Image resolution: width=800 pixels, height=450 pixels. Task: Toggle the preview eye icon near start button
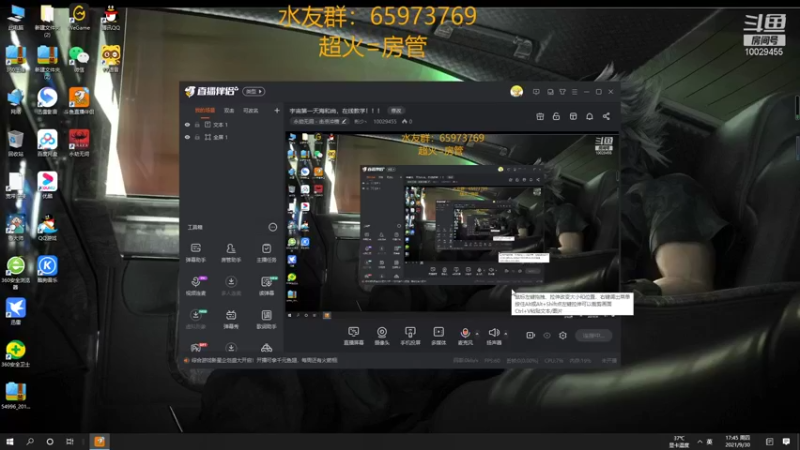[547, 335]
